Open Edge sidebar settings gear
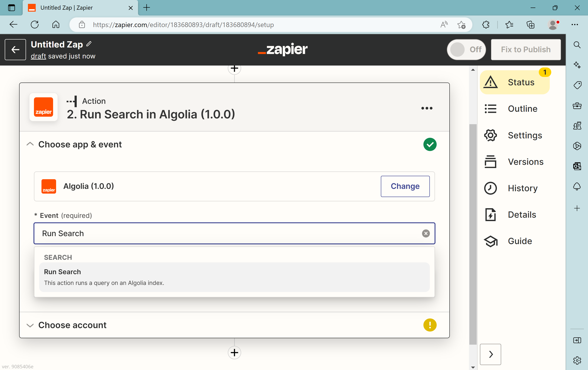 (x=577, y=360)
